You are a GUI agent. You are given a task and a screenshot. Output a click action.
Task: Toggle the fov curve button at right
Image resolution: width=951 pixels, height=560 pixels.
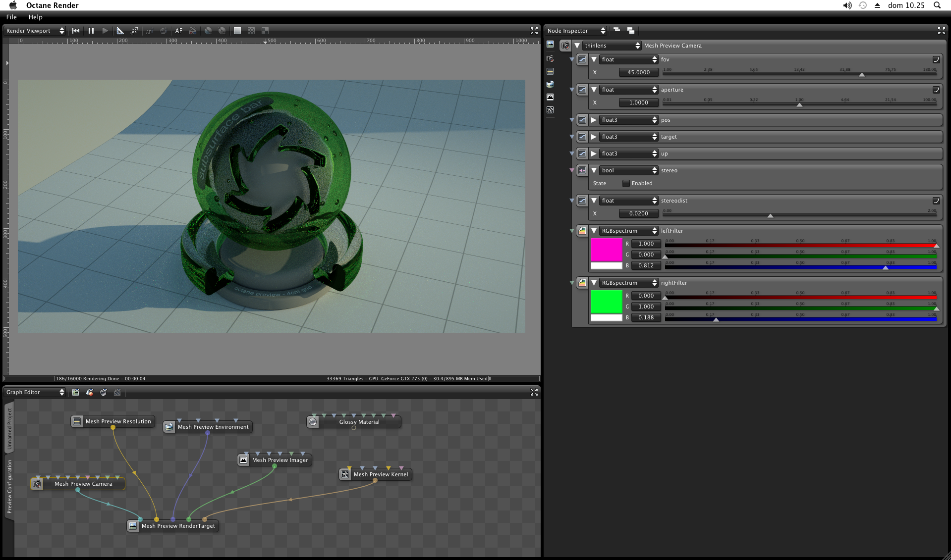[x=936, y=59]
